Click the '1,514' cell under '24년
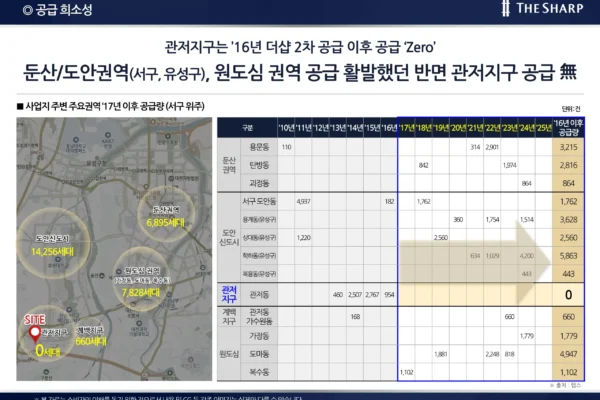 click(x=527, y=219)
